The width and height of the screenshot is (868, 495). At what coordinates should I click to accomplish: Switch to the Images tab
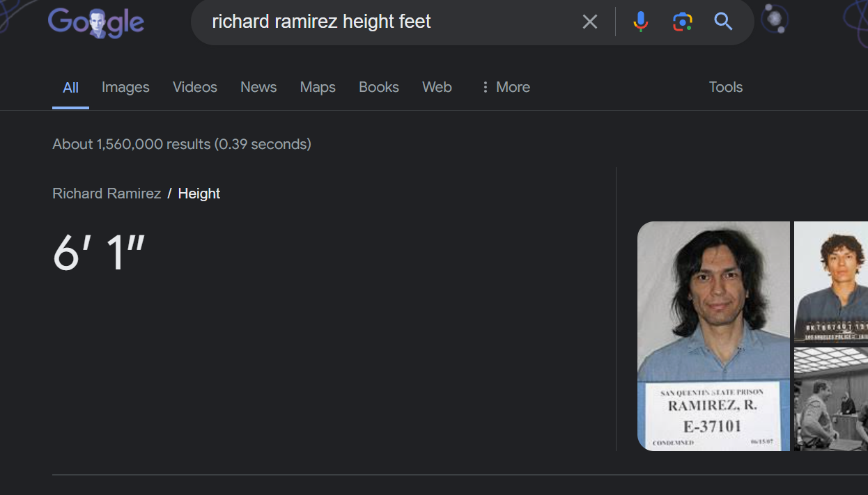(x=125, y=87)
